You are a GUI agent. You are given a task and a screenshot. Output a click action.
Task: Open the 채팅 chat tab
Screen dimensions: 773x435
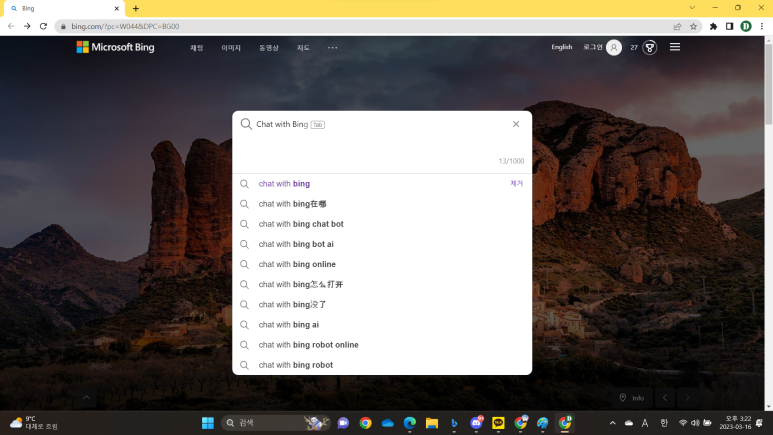click(x=197, y=48)
